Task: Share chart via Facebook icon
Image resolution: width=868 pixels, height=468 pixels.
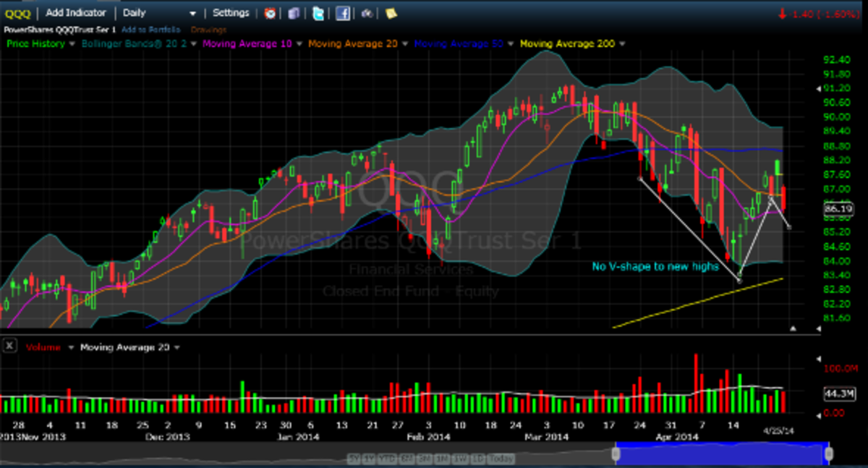Action: [343, 13]
